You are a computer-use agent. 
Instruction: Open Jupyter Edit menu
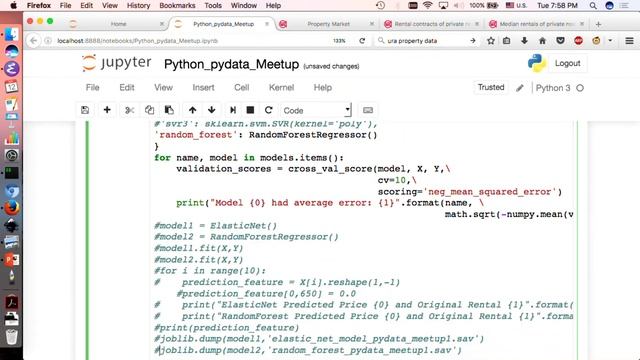pyautogui.click(x=127, y=87)
